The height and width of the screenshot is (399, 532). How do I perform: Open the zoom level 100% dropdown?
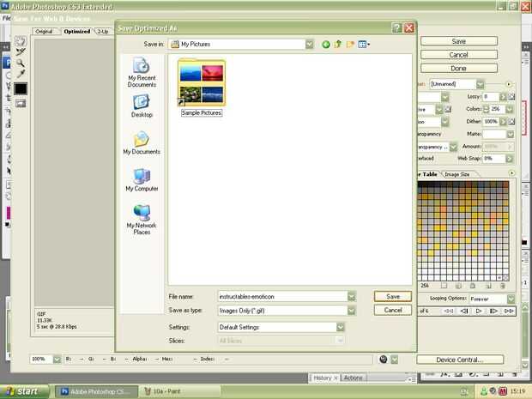(57, 359)
